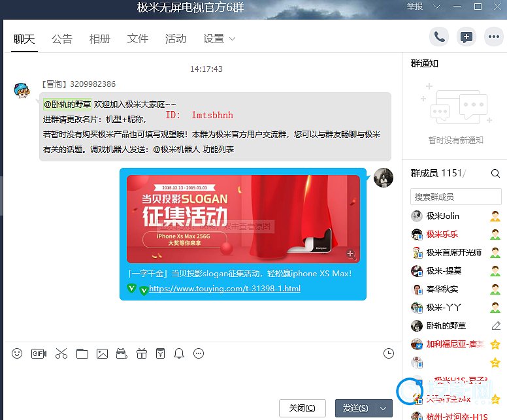Click the 发送(S) button
This screenshot has height=420, width=507.
[355, 408]
